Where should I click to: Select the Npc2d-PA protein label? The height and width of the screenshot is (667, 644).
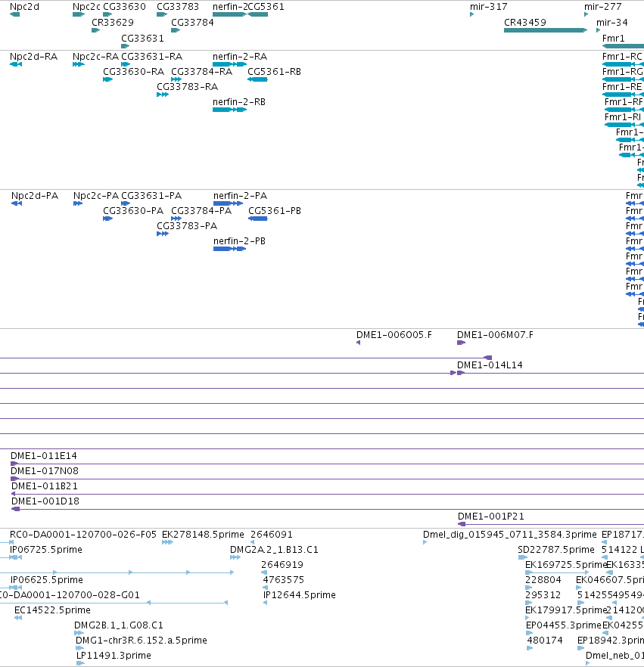coord(35,196)
